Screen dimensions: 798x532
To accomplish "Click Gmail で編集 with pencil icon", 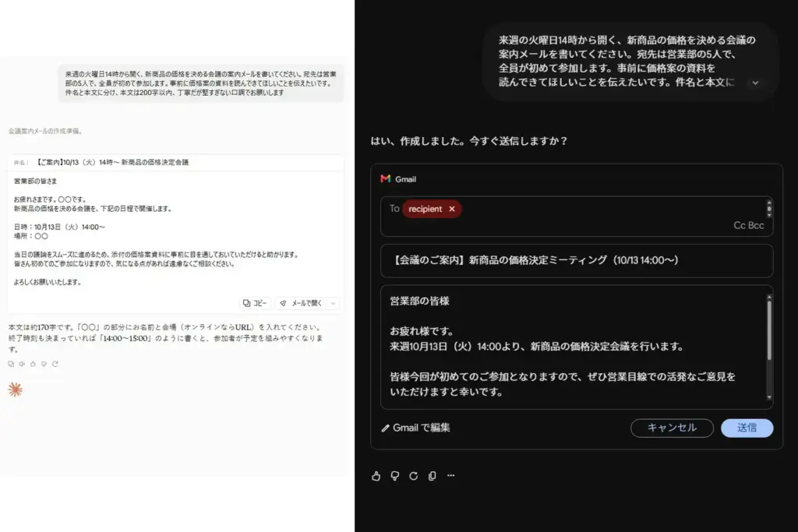I will tap(416, 428).
